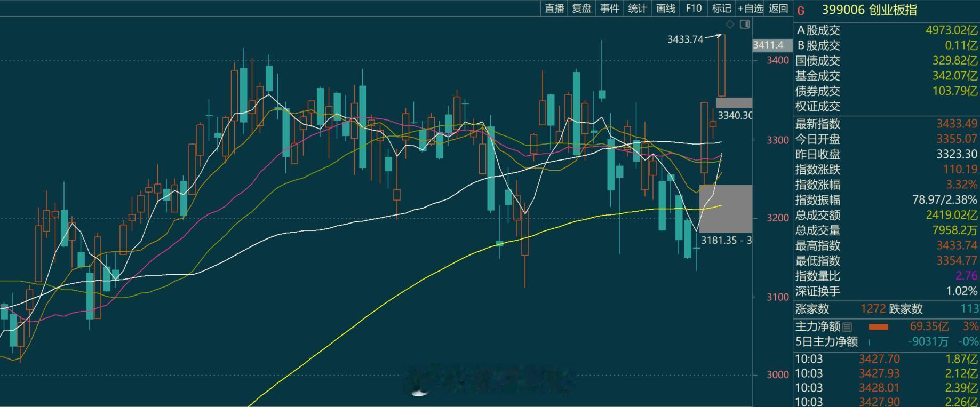980x407 pixels.
Task: Click the 指数振幅 value 78.97/2.38%
Action: coord(945,200)
